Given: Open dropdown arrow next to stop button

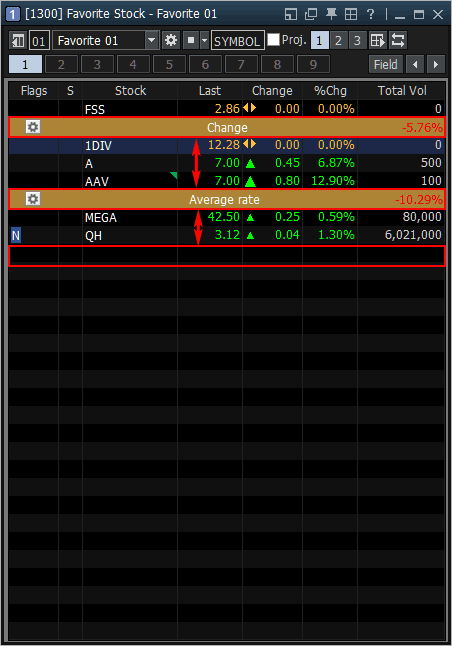Looking at the screenshot, I should tap(204, 40).
